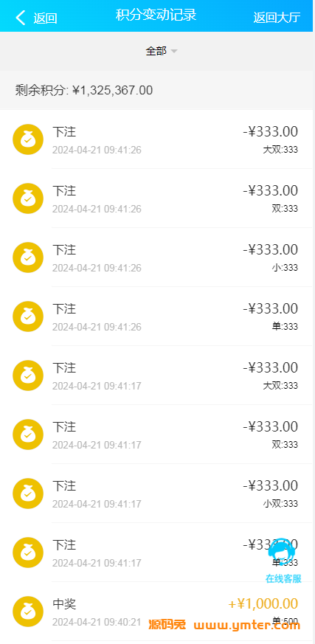Click the 剩余积分 ¥1,325,367.00 balance row
This screenshot has height=644, width=315.
pos(157,90)
